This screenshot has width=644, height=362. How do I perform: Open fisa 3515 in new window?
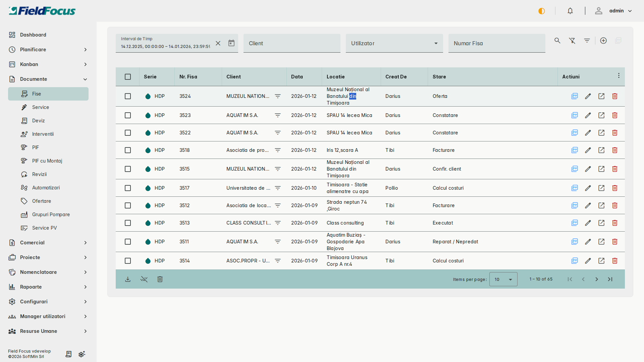coord(601,169)
